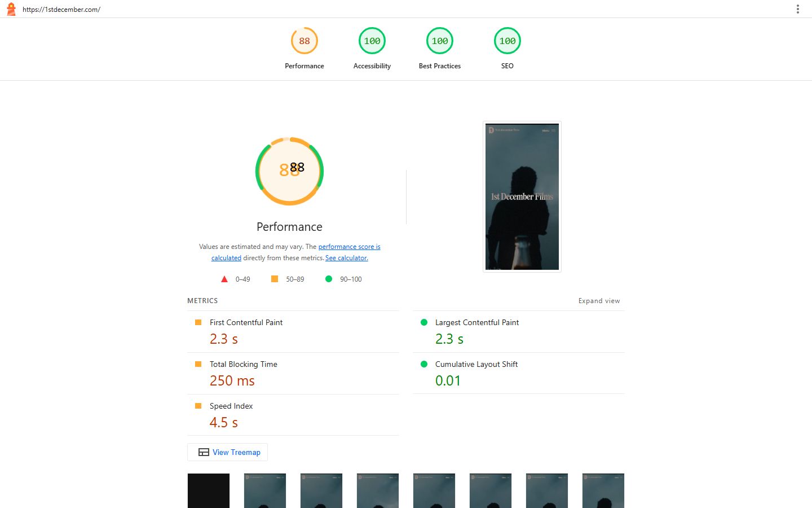Select the Speed Index metric
Viewport: 812px width, 508px height.
pyautogui.click(x=293, y=415)
